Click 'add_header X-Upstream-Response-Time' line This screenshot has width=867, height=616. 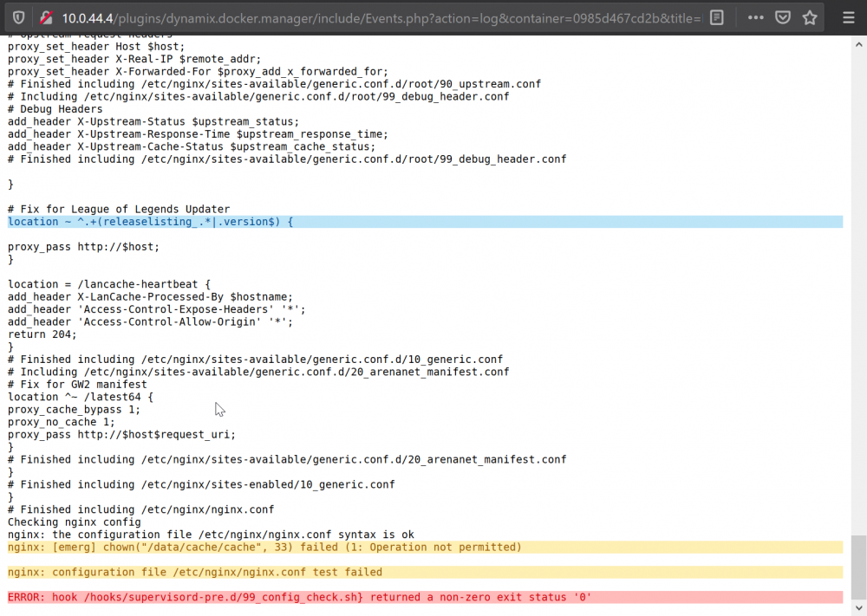(x=198, y=133)
